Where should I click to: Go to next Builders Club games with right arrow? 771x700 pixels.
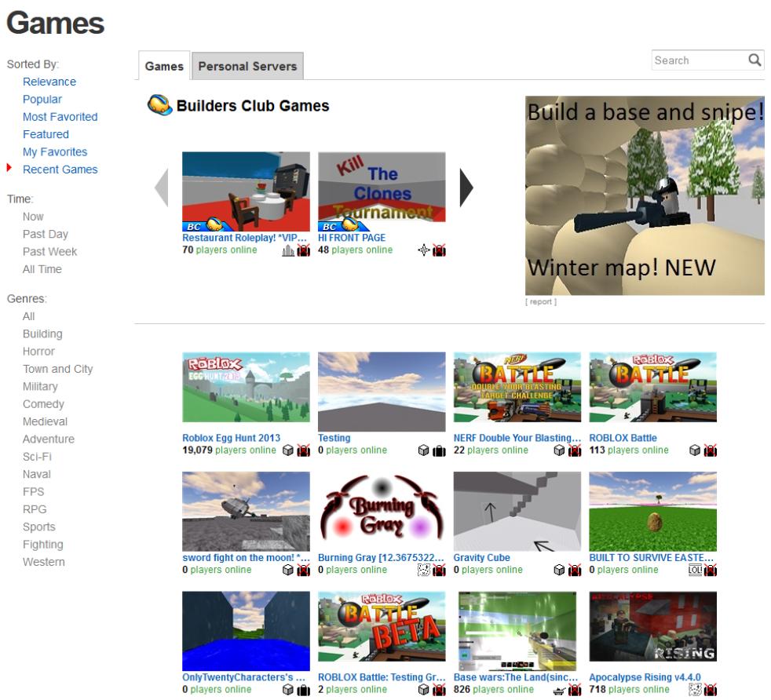(466, 188)
